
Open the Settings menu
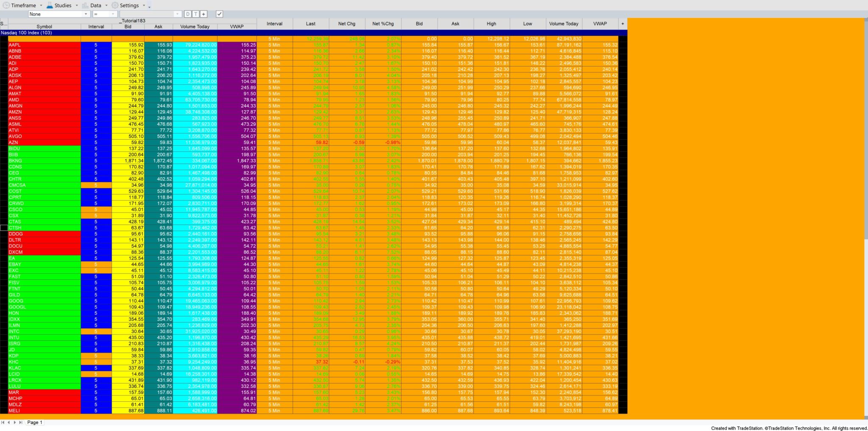coord(125,6)
